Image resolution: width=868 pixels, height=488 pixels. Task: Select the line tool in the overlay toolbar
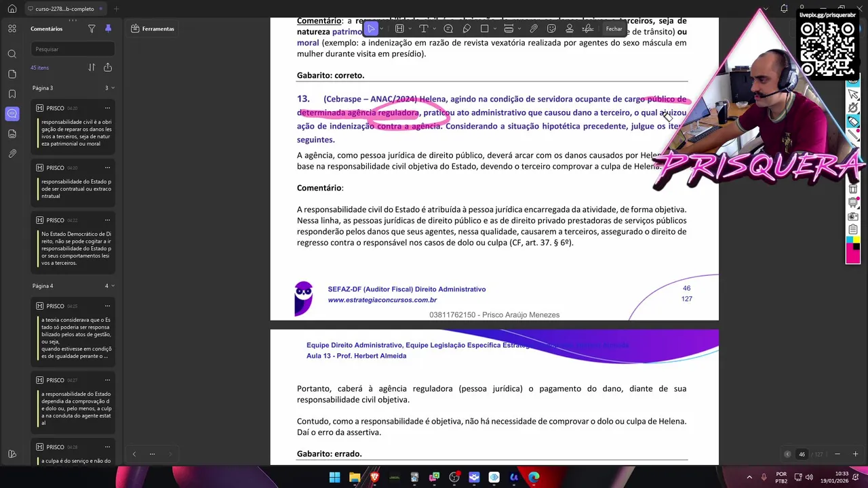click(x=853, y=135)
